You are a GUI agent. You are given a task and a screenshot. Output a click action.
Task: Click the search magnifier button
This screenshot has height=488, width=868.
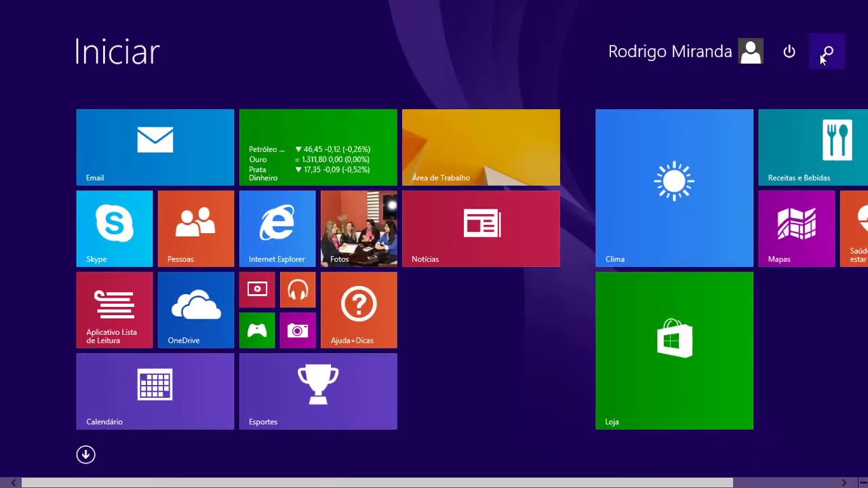point(827,52)
